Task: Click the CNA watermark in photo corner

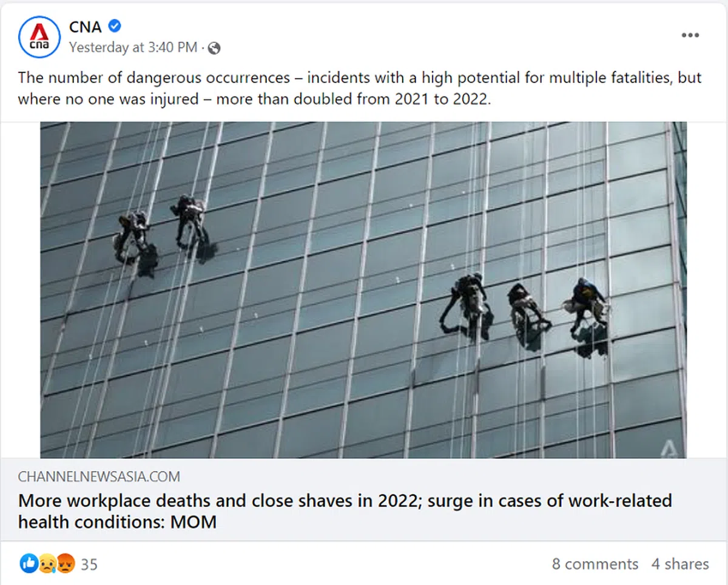Action: coord(670,447)
